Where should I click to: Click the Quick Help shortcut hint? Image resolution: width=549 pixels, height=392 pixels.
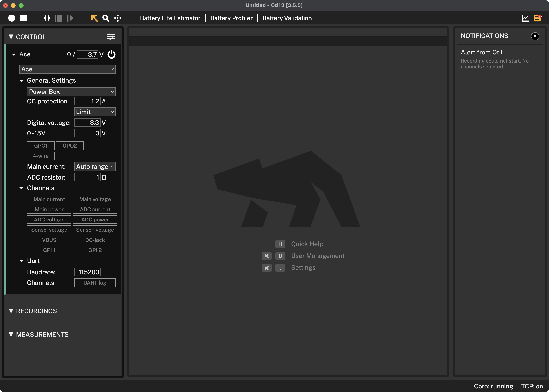[x=299, y=244]
